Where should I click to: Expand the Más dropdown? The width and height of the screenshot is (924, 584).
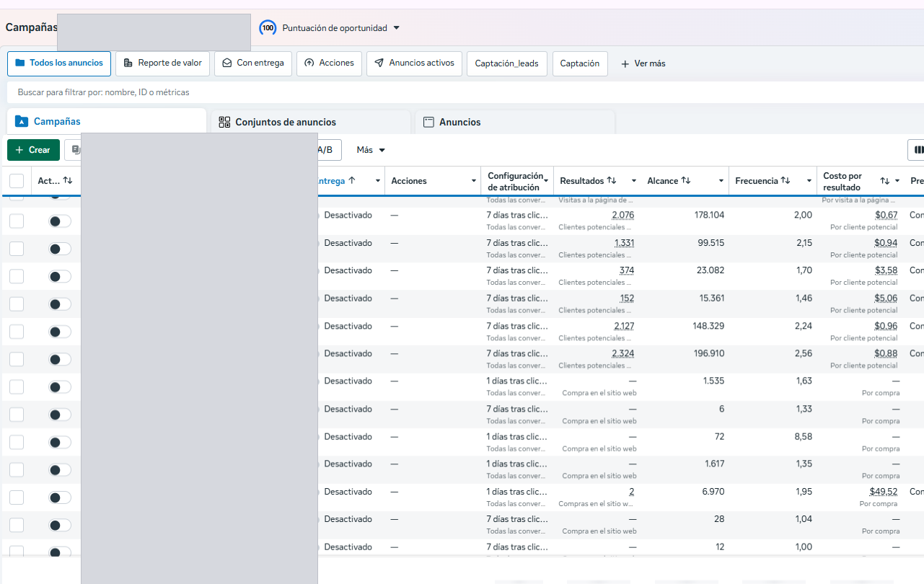click(371, 150)
